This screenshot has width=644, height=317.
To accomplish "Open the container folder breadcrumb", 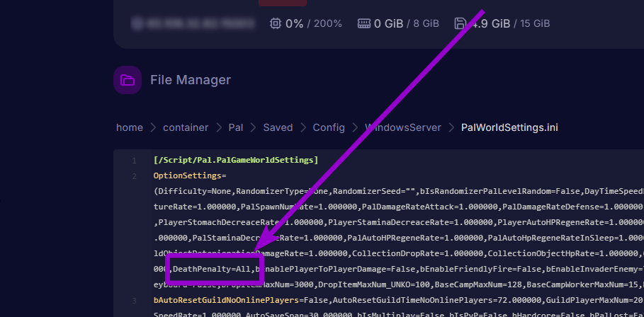I will click(186, 127).
